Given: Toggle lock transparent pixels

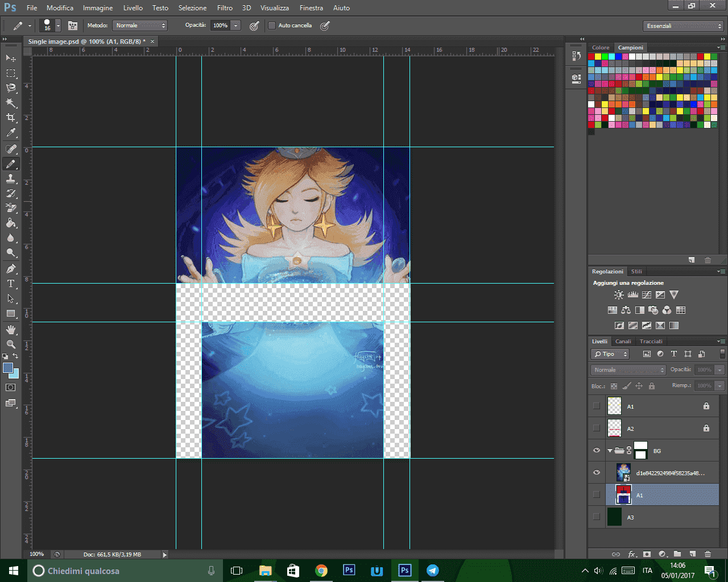Looking at the screenshot, I should (614, 386).
